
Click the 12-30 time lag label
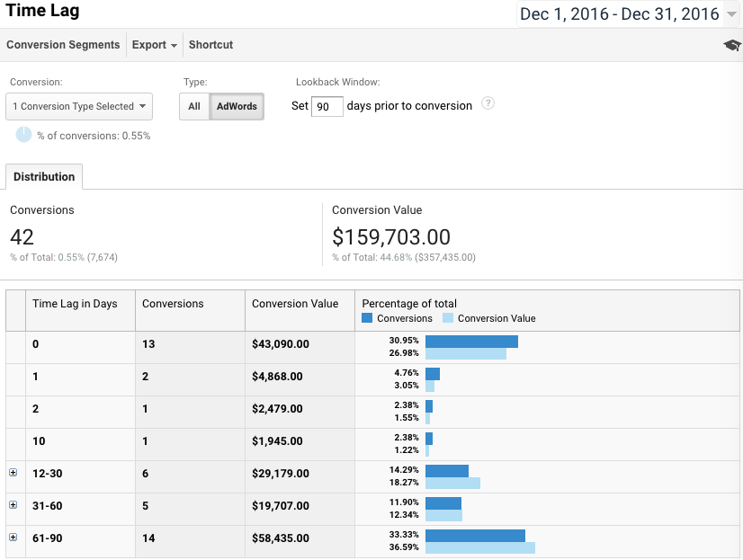(x=48, y=474)
